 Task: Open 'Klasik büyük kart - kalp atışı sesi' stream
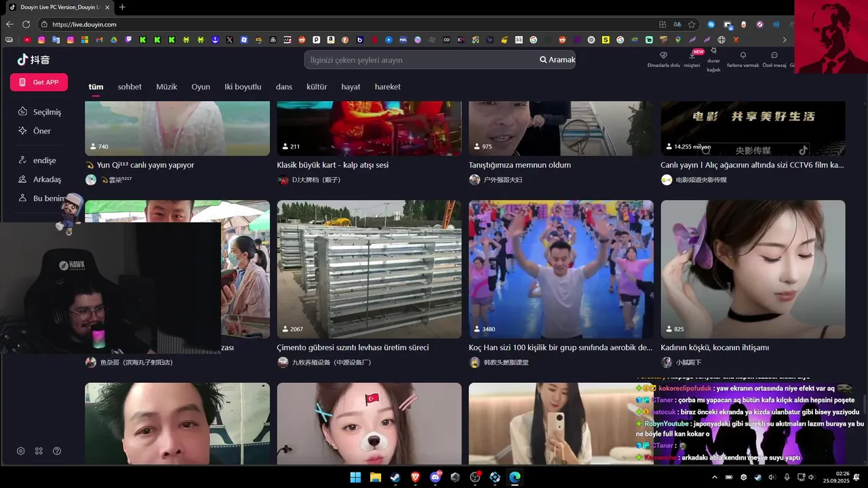tap(332, 165)
